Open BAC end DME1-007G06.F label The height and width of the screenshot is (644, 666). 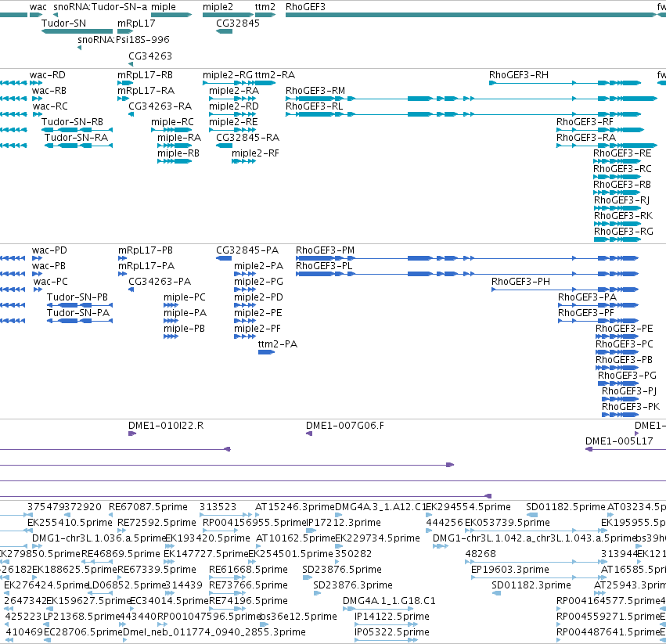click(x=345, y=426)
